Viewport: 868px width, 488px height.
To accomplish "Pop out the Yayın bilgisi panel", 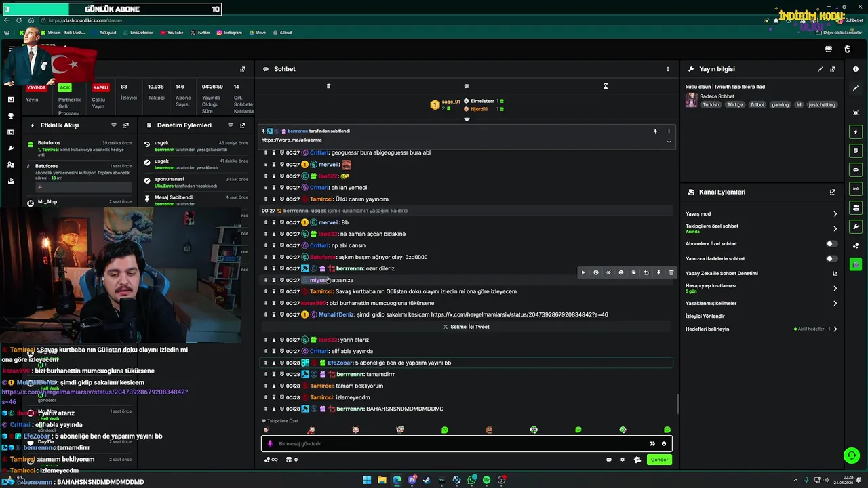I will point(833,69).
